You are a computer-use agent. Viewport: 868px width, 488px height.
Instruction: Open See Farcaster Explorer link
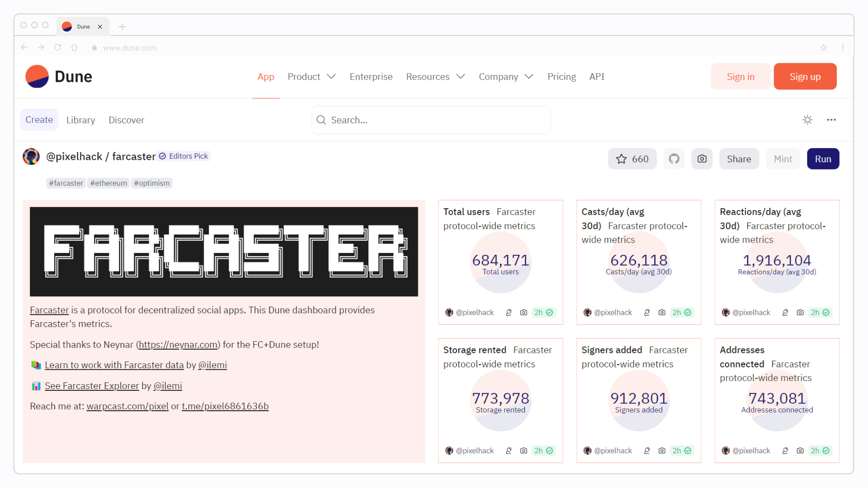92,386
